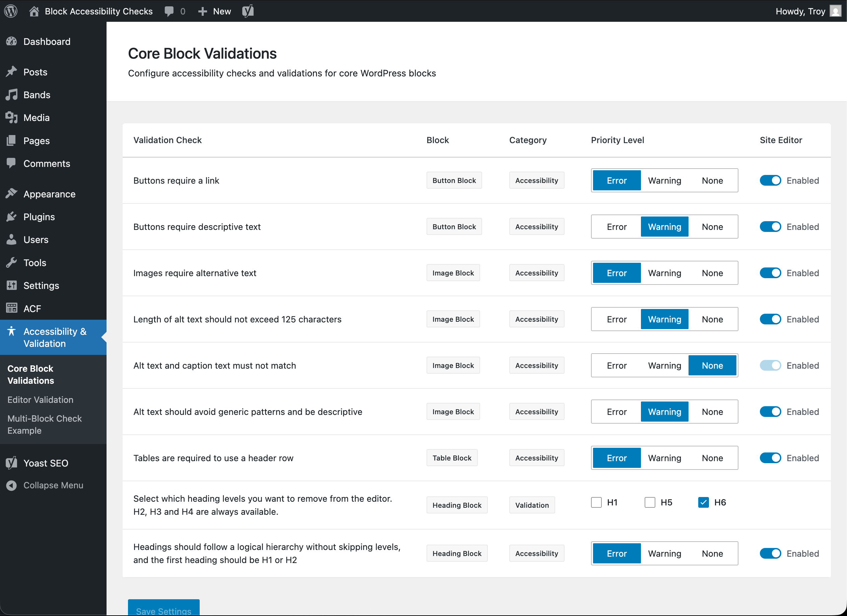Set Buttons require a link to Warning
The image size is (847, 616).
click(664, 180)
